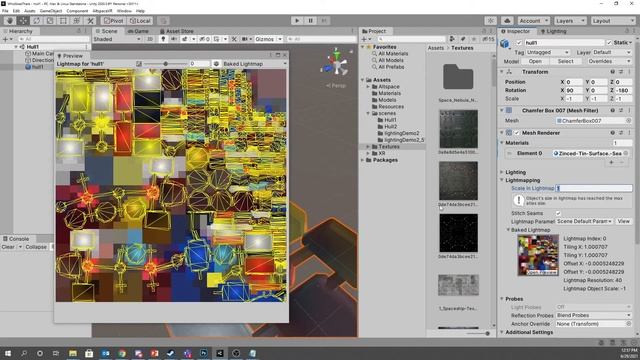Open the Mesh object picker circle
This screenshot has width=640, height=360.
point(628,121)
